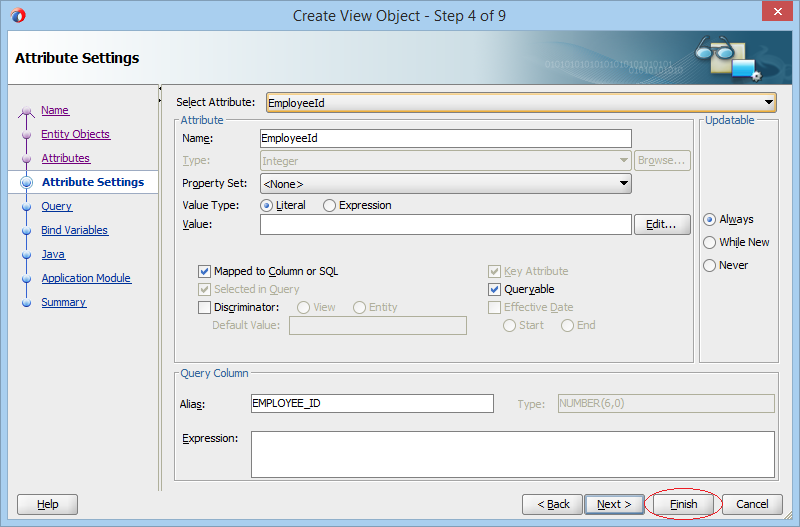Open the Property Set dropdown
The height and width of the screenshot is (527, 800).
445,184
